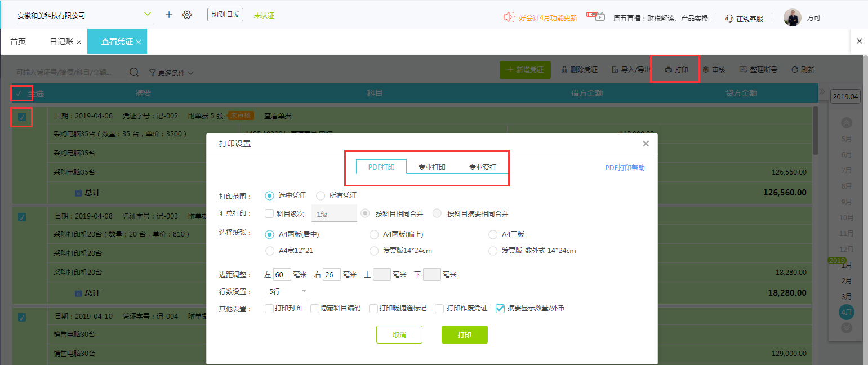Expand the company name dropdown
Image resolution: width=868 pixels, height=365 pixels.
pos(148,14)
